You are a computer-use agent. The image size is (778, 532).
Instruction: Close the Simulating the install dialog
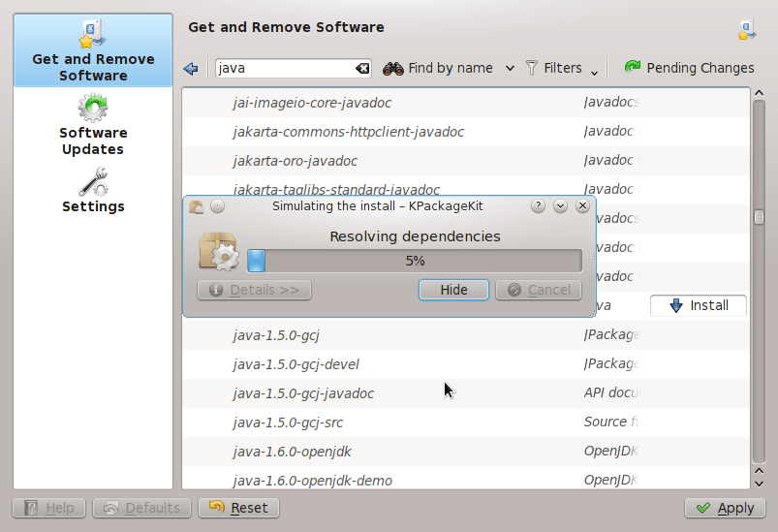coord(582,206)
